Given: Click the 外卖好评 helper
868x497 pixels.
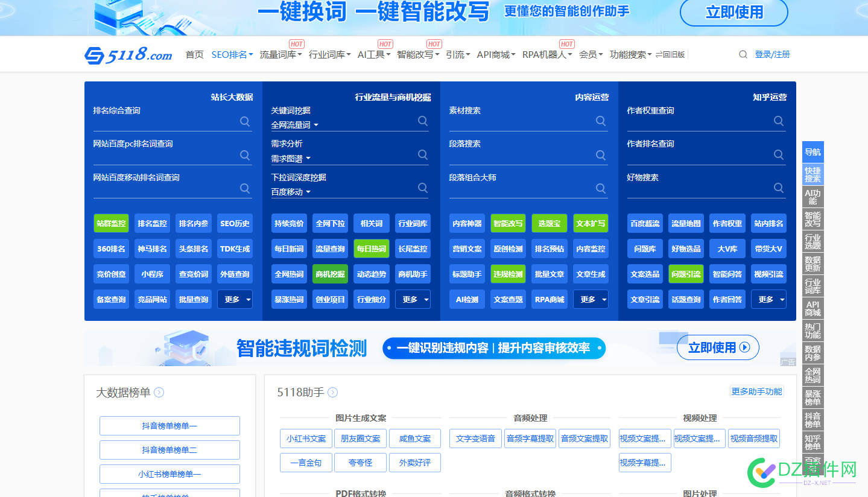Looking at the screenshot, I should tap(414, 463).
